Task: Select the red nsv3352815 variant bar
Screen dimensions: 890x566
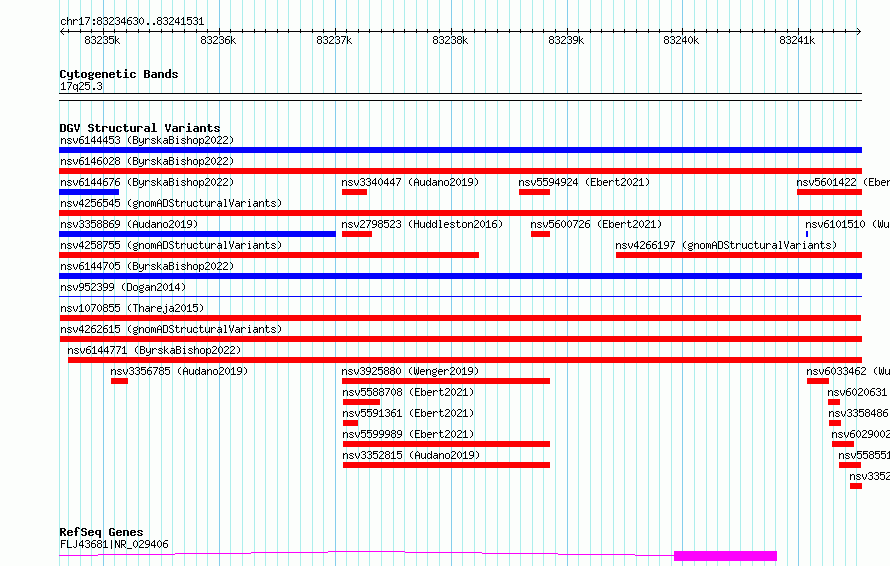Action: (x=446, y=466)
